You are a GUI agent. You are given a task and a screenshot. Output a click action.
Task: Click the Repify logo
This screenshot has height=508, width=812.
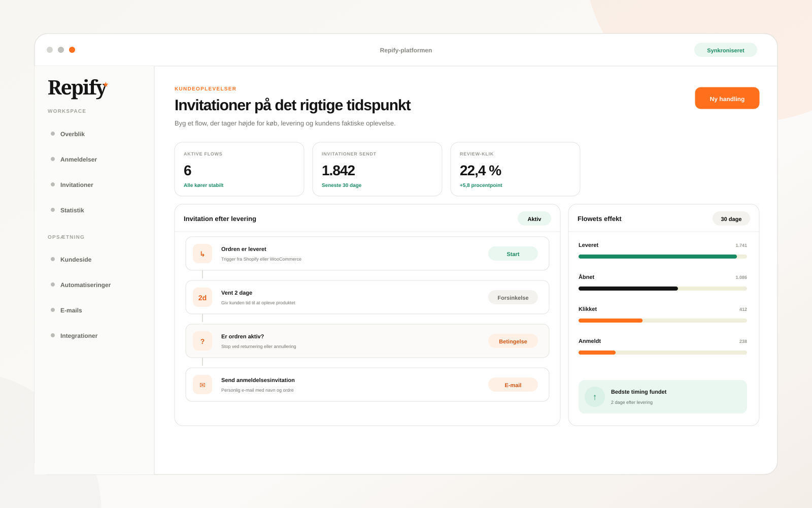[x=78, y=88]
